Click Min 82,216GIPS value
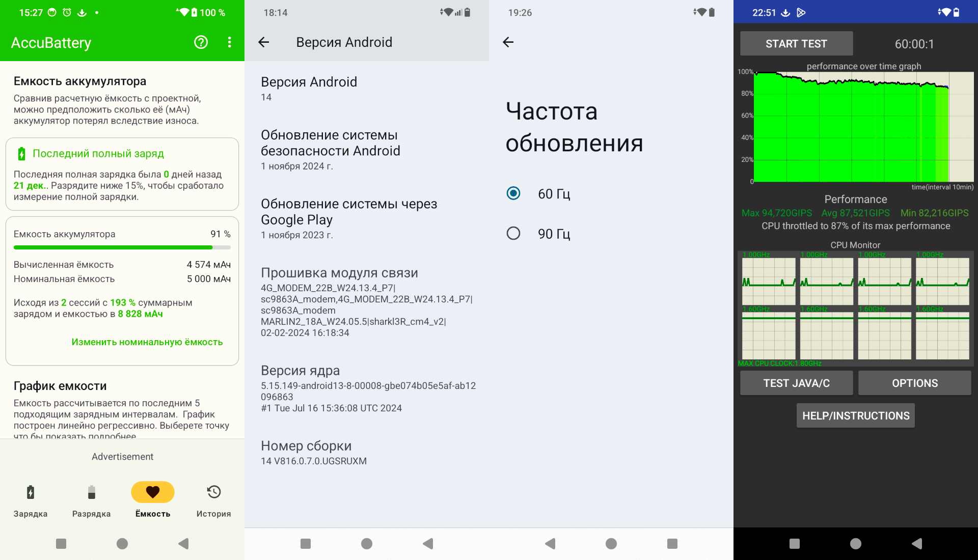 (x=935, y=213)
